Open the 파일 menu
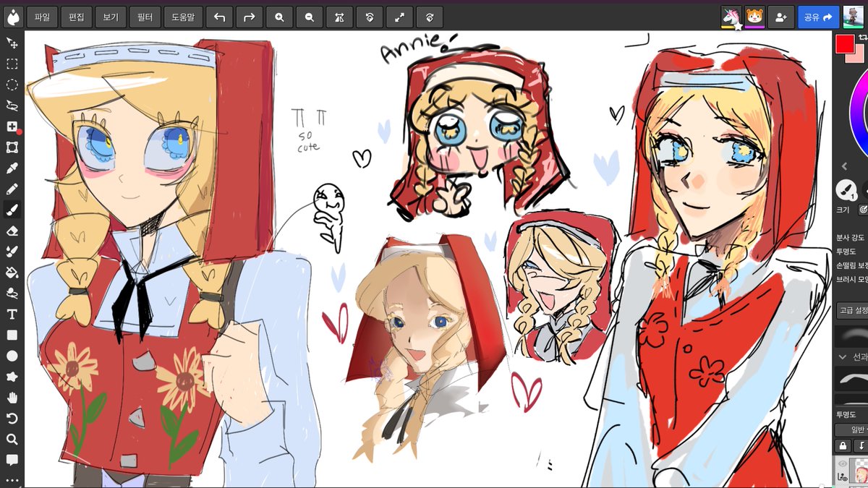The height and width of the screenshot is (488, 868). (42, 17)
